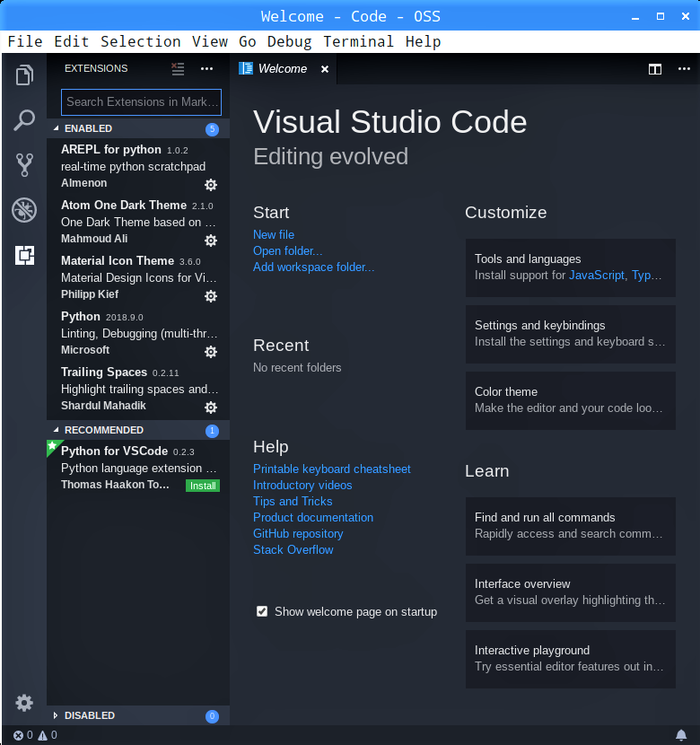Open editor more actions menu
This screenshot has height=745, width=700.
pyautogui.click(x=684, y=69)
